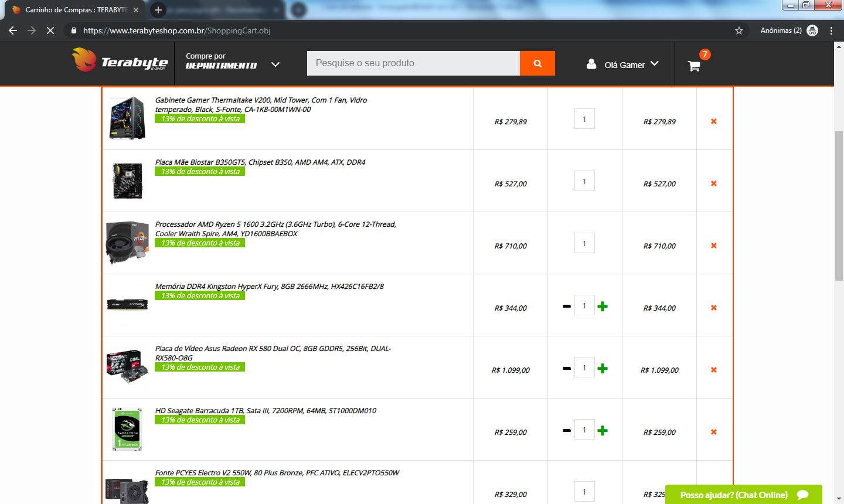
Task: Click quantity field for Ryzen 5 1600
Action: click(x=584, y=243)
